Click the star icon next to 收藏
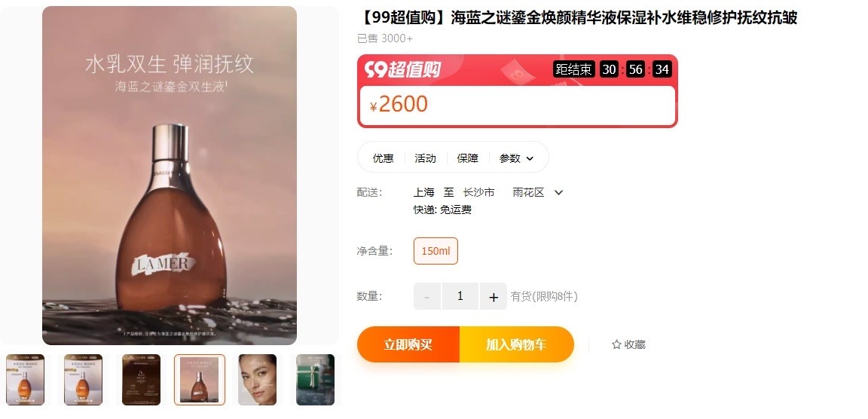 pyautogui.click(x=616, y=344)
